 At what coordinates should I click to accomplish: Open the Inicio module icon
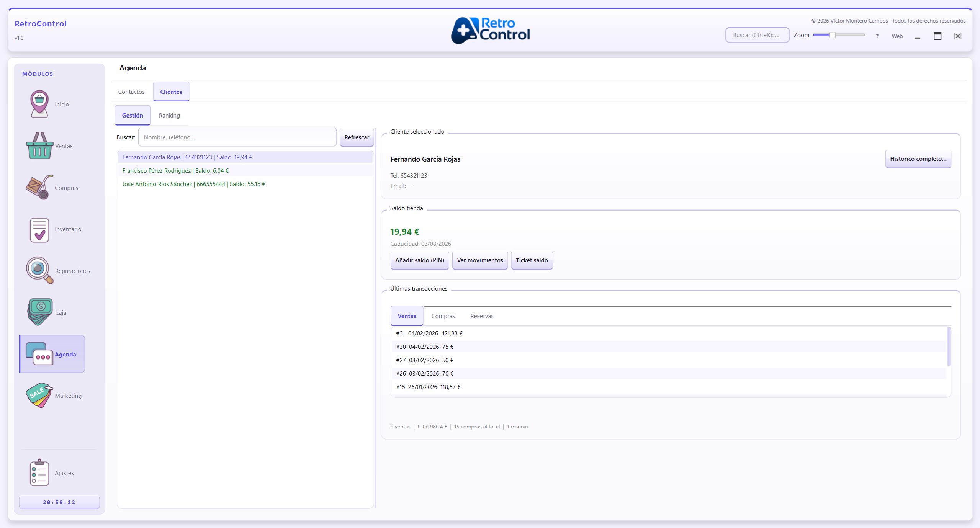pyautogui.click(x=39, y=104)
